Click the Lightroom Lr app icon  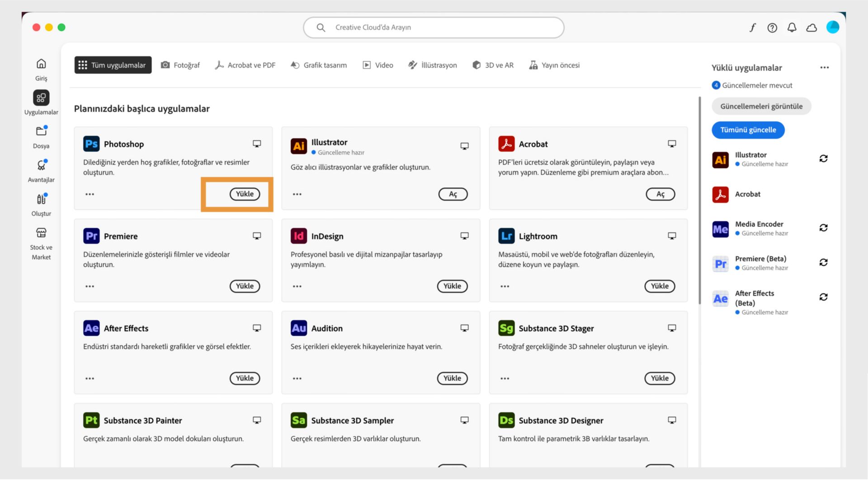coord(506,236)
